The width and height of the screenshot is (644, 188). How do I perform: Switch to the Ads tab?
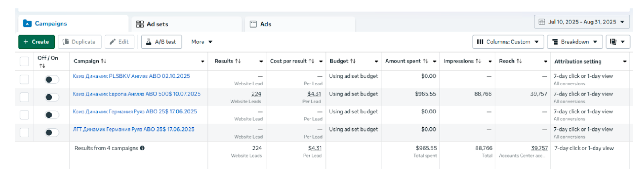pos(265,24)
